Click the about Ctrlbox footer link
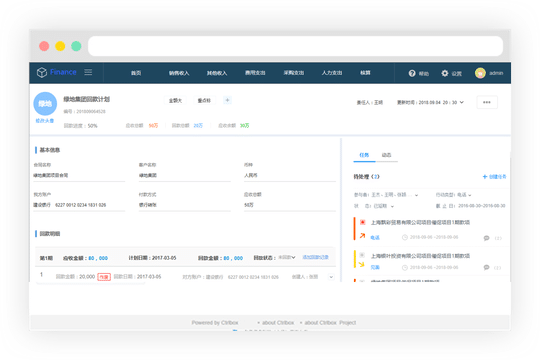 (278, 323)
